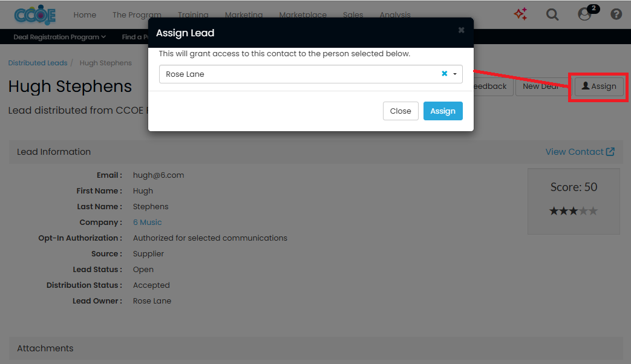Expand the assignee dropdown arrow
Screen dimensions: 631x364
point(454,74)
